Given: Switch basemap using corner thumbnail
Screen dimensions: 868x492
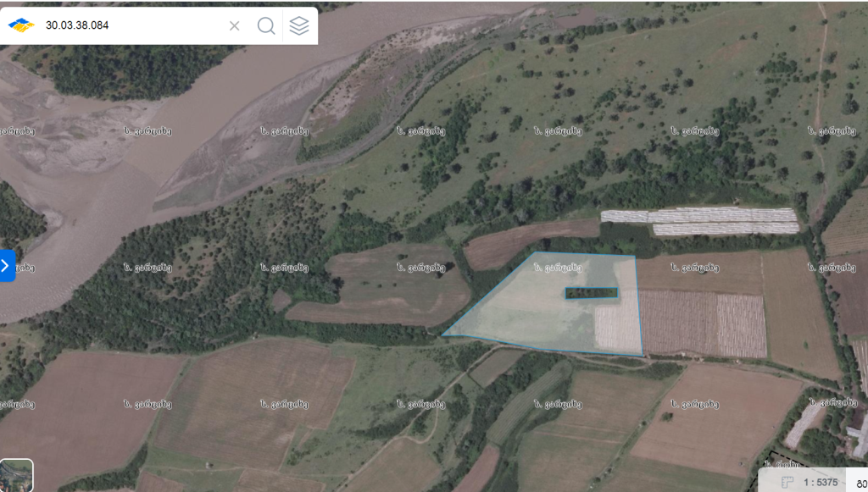Looking at the screenshot, I should (x=17, y=475).
